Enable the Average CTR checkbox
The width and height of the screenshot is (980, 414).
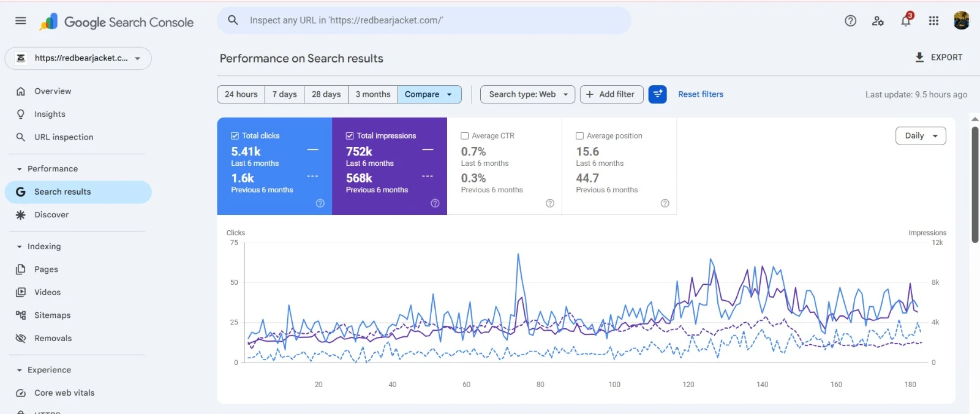[465, 136]
